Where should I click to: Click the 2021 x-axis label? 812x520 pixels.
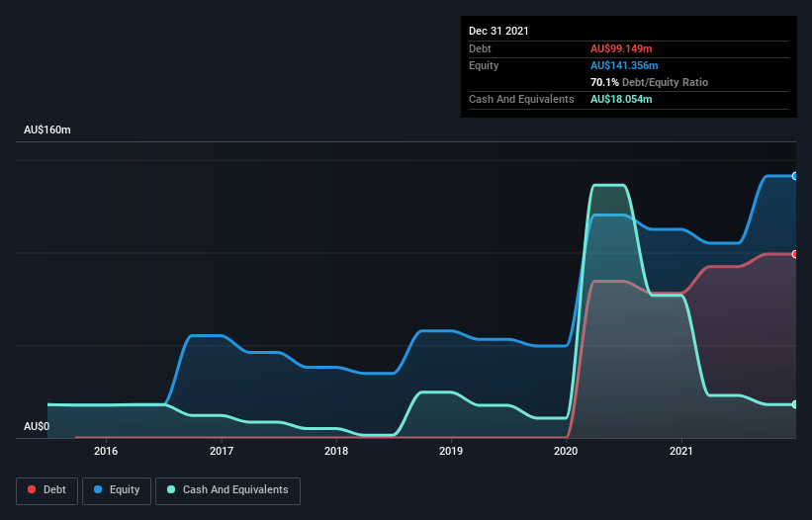(x=681, y=451)
